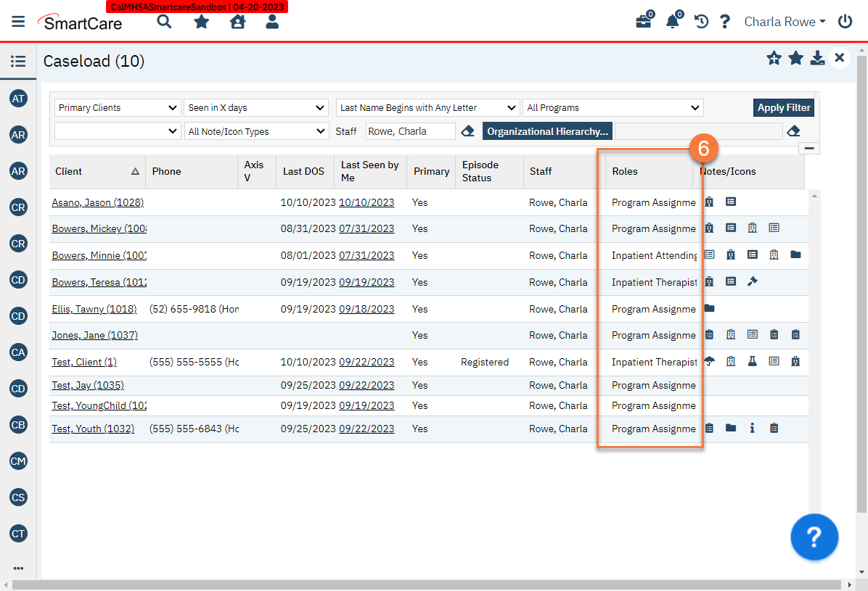Click the blue help question mark bubble
This screenshot has height=591, width=868.
tap(814, 537)
